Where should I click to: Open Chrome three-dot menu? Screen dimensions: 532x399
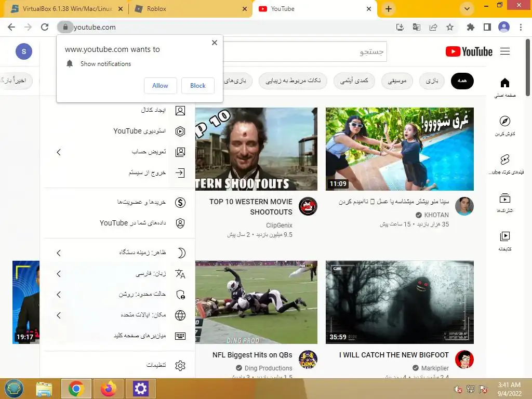(x=521, y=27)
